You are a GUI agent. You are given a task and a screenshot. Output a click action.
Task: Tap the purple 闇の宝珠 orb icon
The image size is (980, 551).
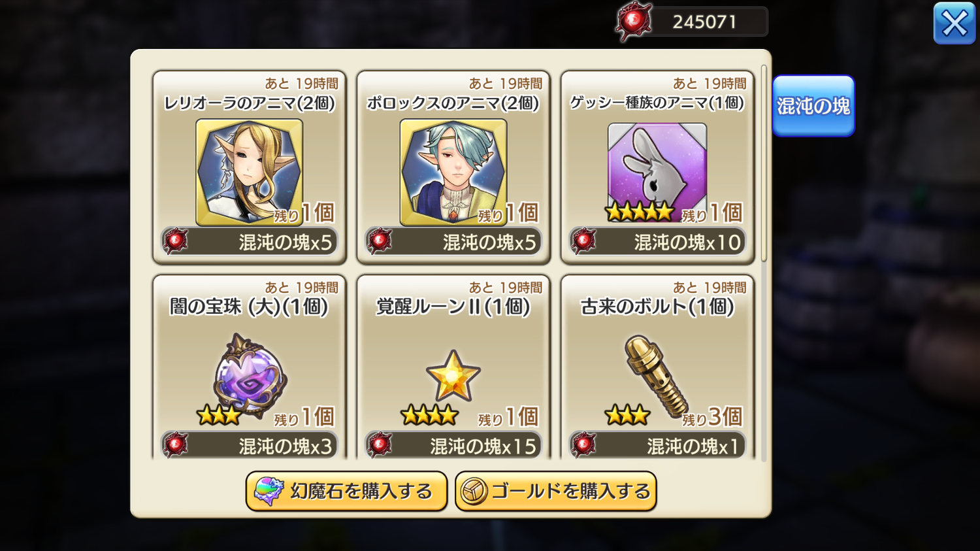click(x=249, y=375)
